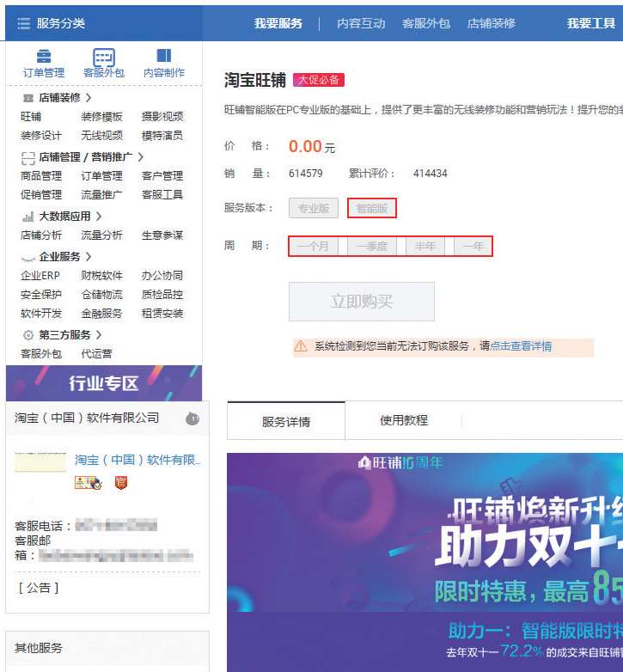Go to 摄影视频 link
The width and height of the screenshot is (623, 672).
point(162,117)
